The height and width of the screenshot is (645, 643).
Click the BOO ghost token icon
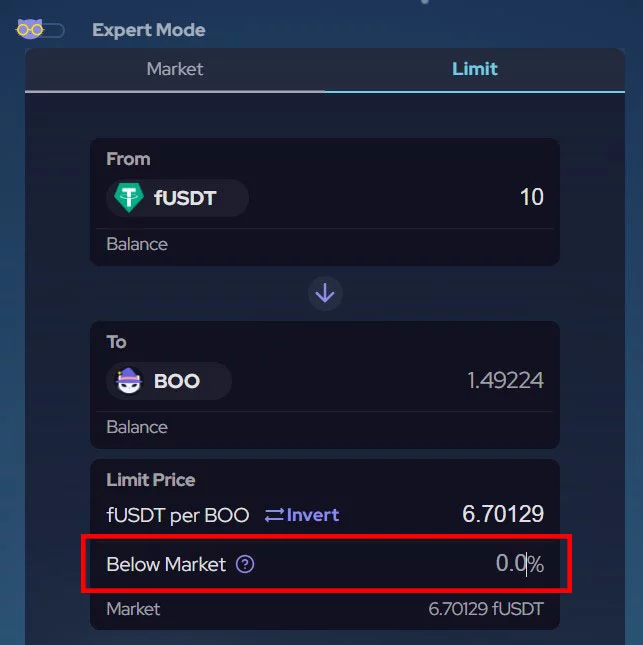click(129, 381)
